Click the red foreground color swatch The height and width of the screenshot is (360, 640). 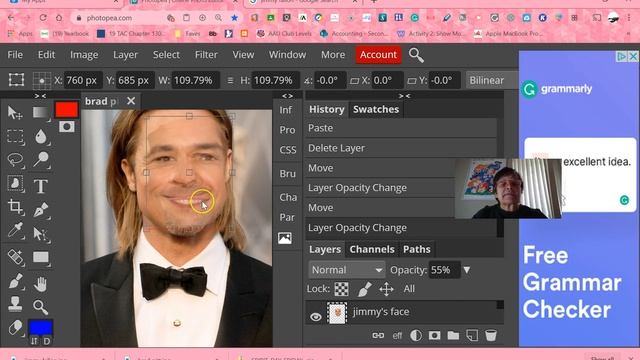(x=67, y=109)
